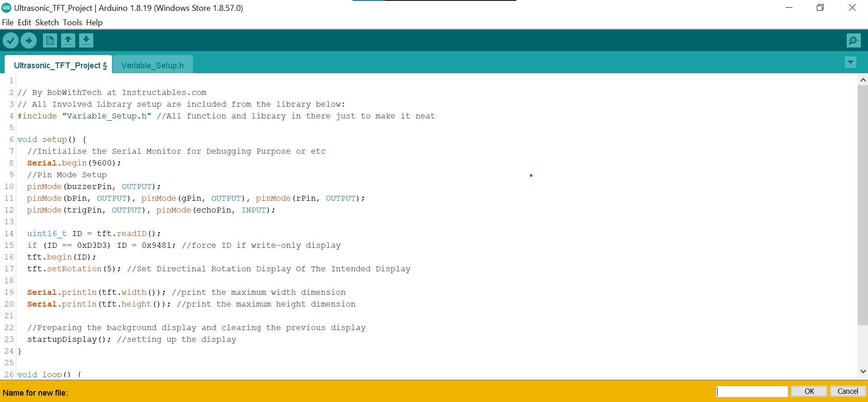Click 'if (ID == 0xD3D3)' statement

coord(69,246)
